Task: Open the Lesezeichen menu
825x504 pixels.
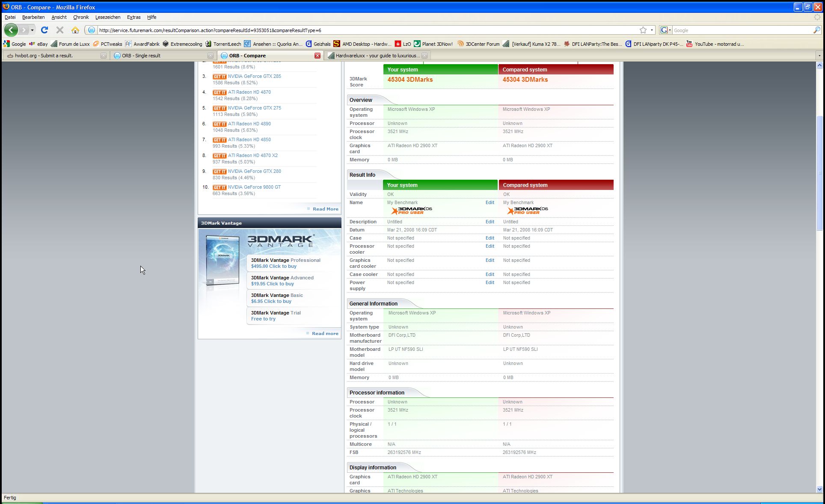Action: (x=108, y=17)
